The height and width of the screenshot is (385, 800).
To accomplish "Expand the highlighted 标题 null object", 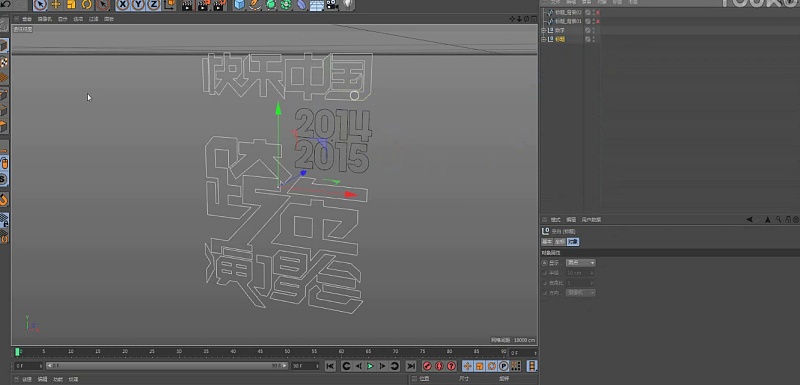I will [x=544, y=39].
